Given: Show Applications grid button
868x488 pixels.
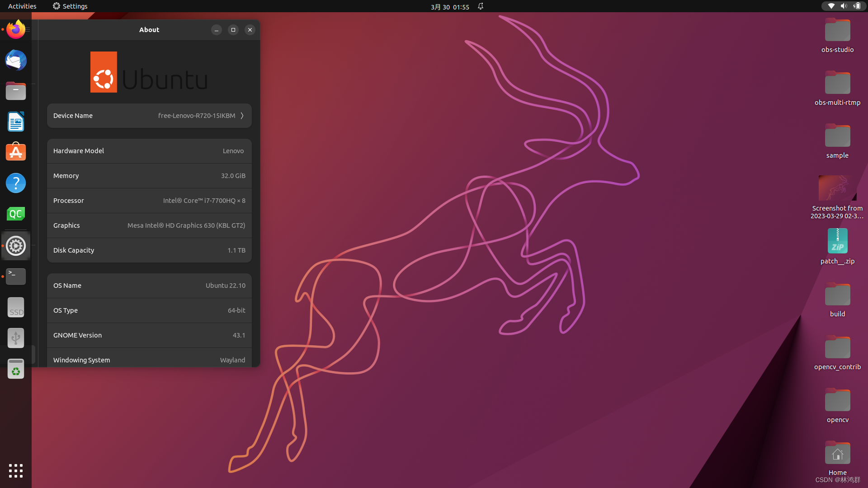Looking at the screenshot, I should tap(16, 471).
